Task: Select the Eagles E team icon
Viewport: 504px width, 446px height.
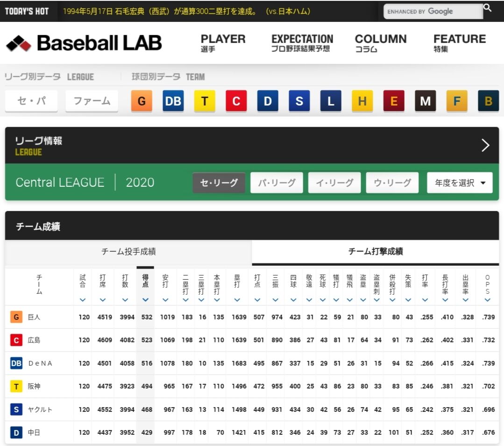Action: pyautogui.click(x=393, y=101)
